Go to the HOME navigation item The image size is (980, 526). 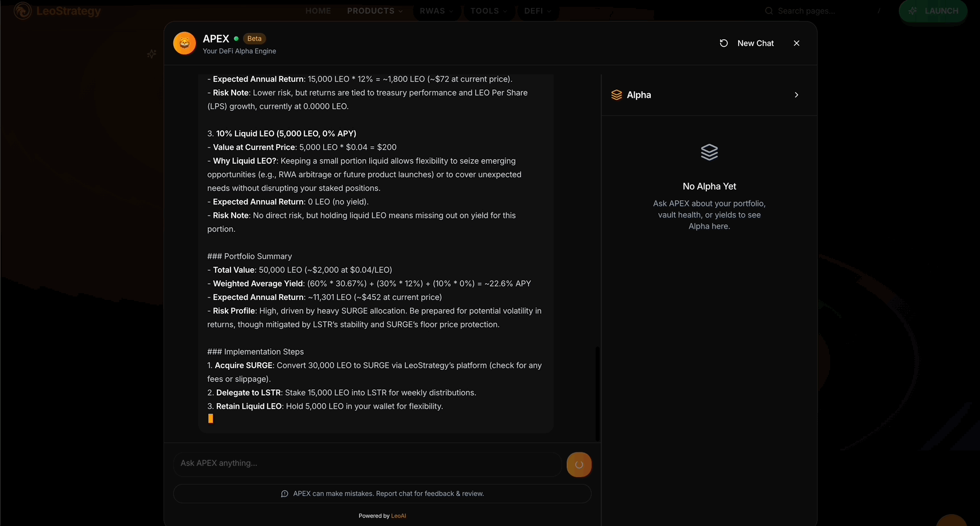(x=318, y=11)
